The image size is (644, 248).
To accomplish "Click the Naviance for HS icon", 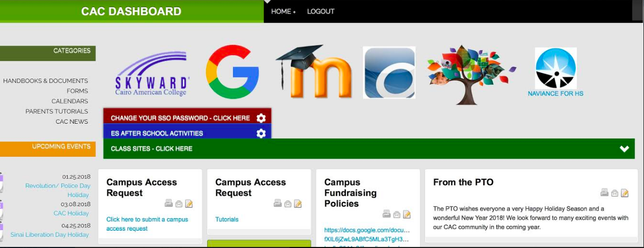I will pos(555,72).
